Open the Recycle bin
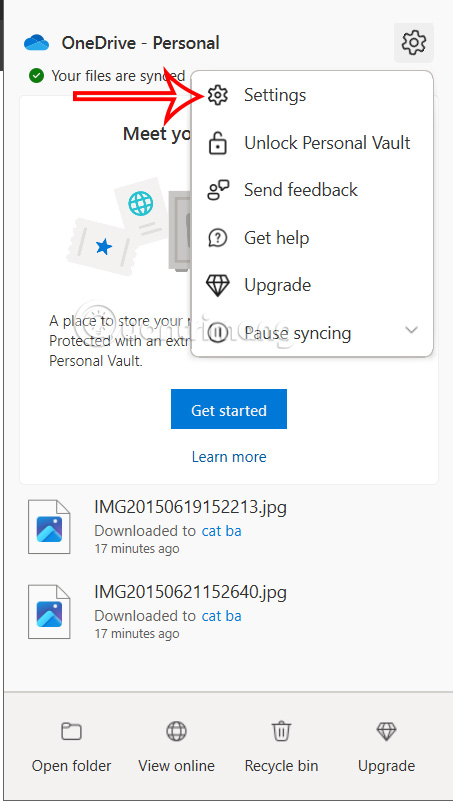This screenshot has height=802, width=453. click(281, 747)
